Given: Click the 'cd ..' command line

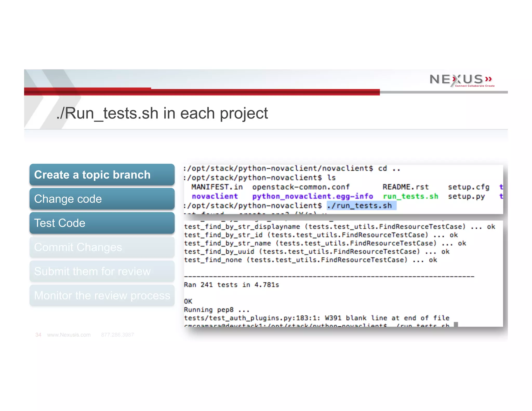Looking at the screenshot, I should (x=292, y=168).
